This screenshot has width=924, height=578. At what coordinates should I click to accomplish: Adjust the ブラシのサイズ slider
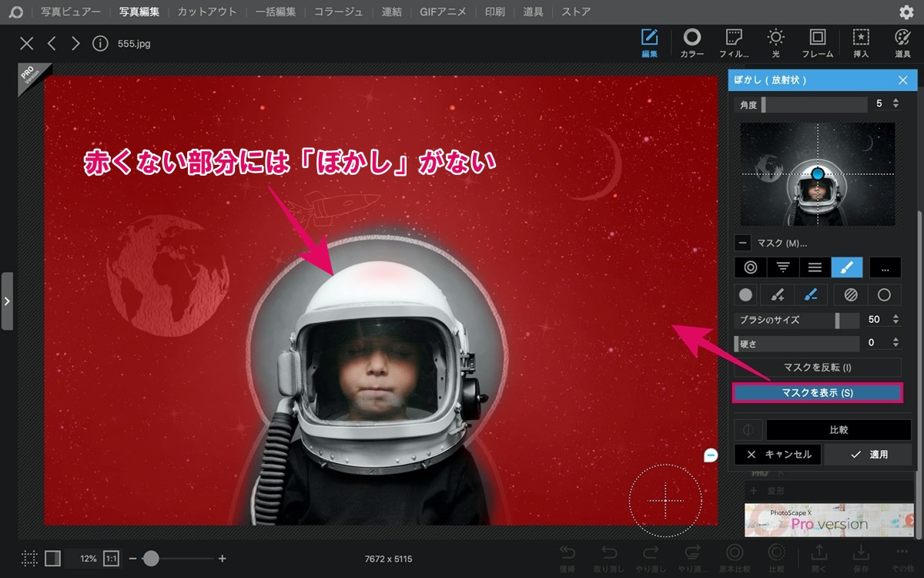pyautogui.click(x=798, y=319)
